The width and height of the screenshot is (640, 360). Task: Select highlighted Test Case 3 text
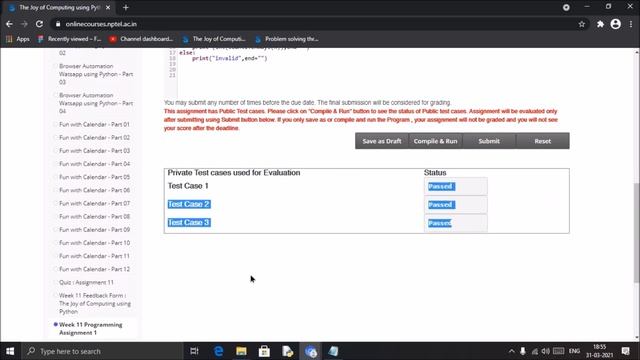coord(189,222)
